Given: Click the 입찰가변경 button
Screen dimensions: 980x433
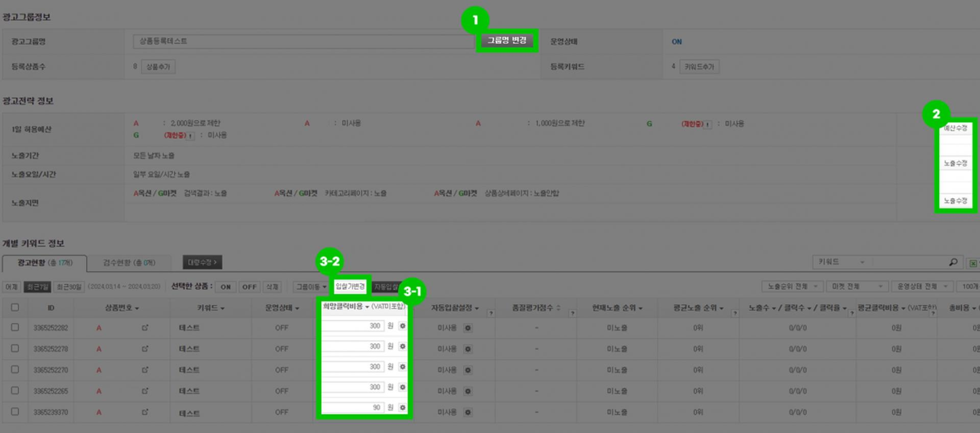Looking at the screenshot, I should click(350, 286).
